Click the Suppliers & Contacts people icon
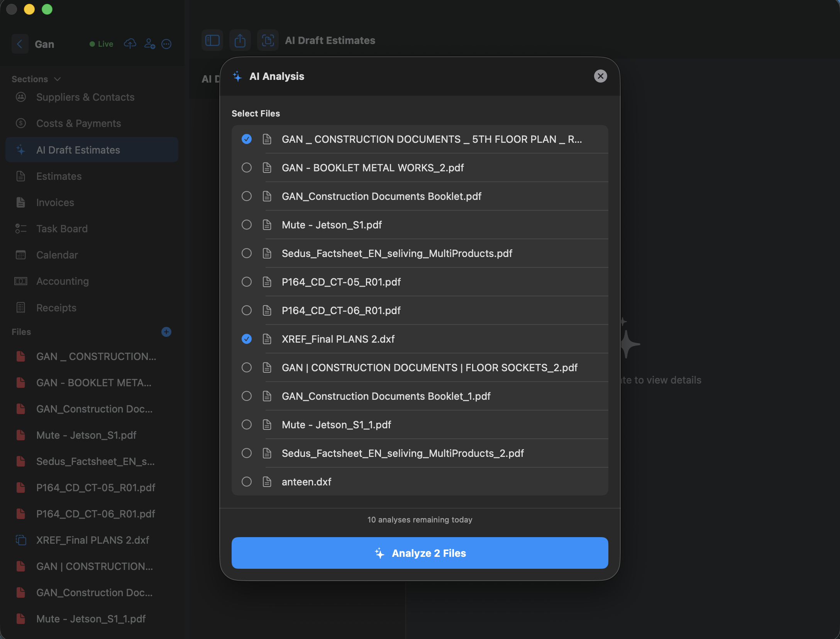Image resolution: width=840 pixels, height=639 pixels. [21, 97]
